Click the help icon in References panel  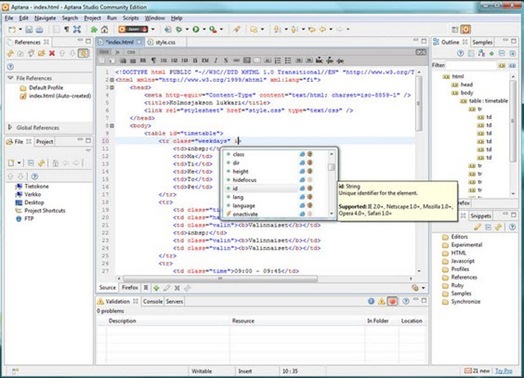click(x=10, y=67)
